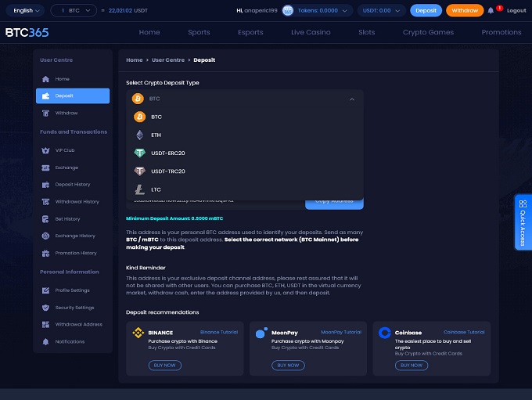Click the Binance logo icon

[x=138, y=333]
